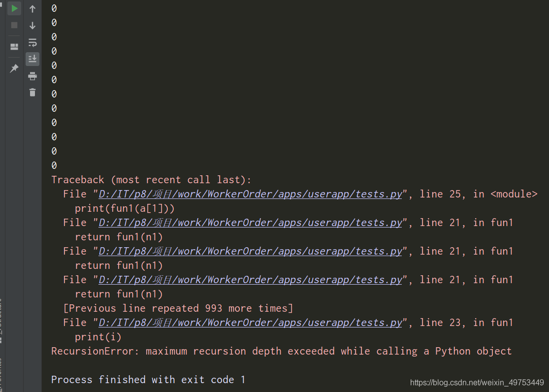Print the console output via printer icon

click(32, 76)
